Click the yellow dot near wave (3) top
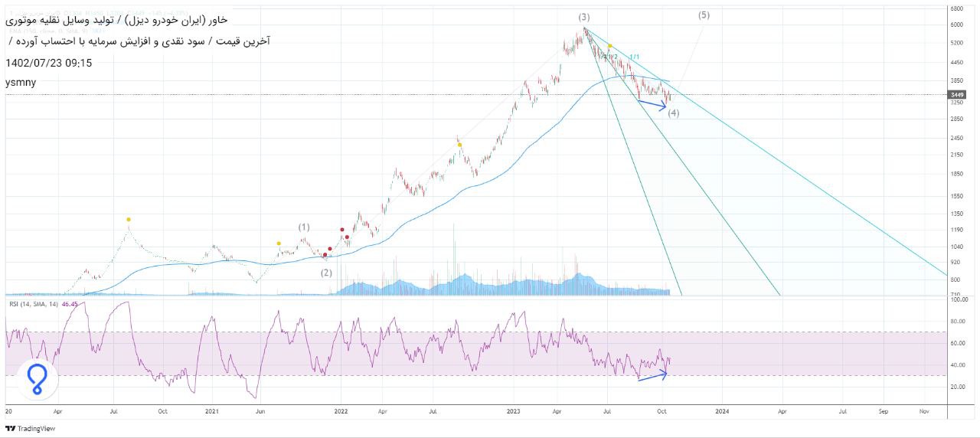Viewport: 980px width, 438px height. point(609,46)
